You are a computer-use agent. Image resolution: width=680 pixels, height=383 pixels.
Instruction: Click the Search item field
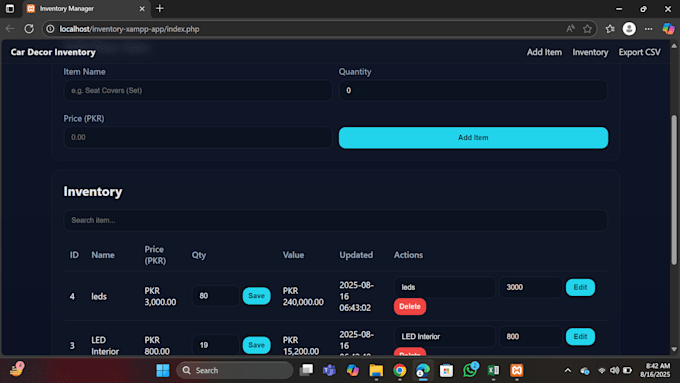pyautogui.click(x=336, y=220)
